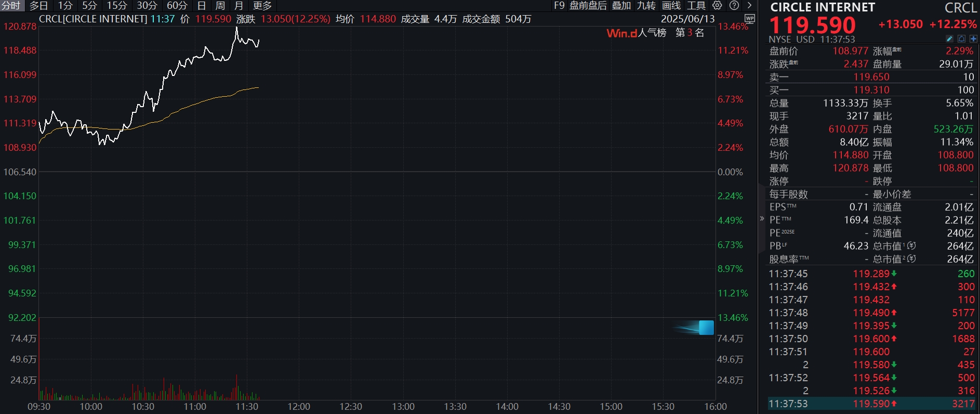The image size is (980, 414).
Task: Toggle the 九转 indicator
Action: [646, 6]
